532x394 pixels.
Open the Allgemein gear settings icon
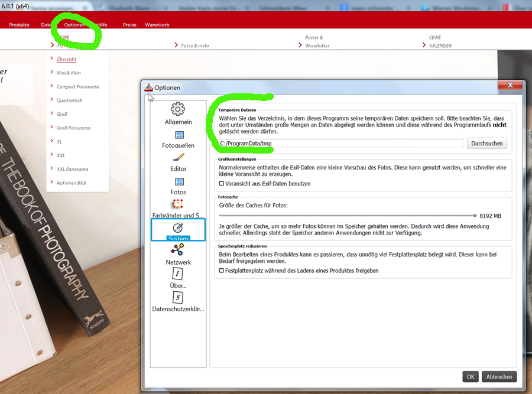[178, 109]
